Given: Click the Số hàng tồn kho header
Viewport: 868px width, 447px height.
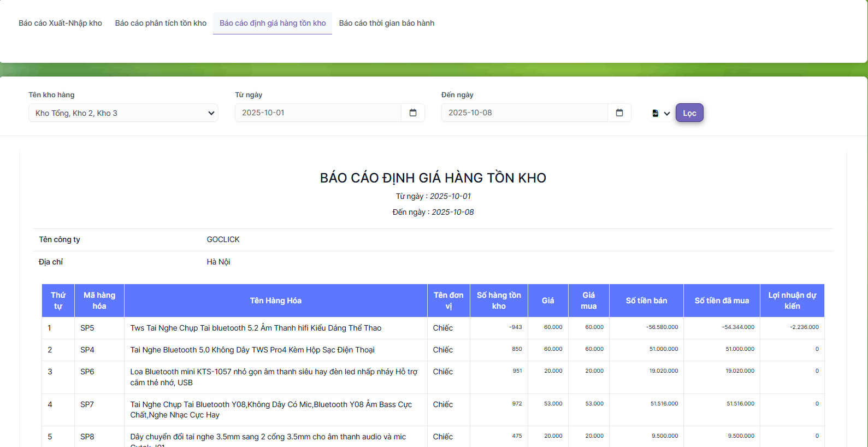Looking at the screenshot, I should [499, 301].
